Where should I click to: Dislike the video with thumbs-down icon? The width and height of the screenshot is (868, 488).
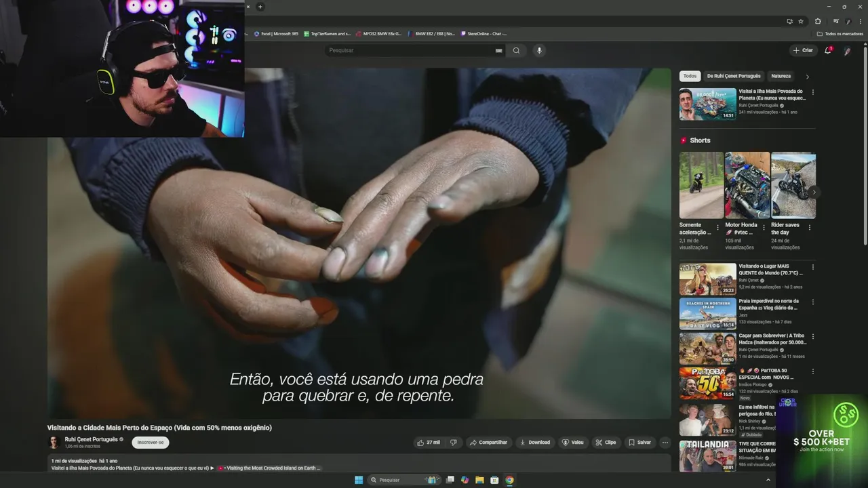[x=454, y=443]
